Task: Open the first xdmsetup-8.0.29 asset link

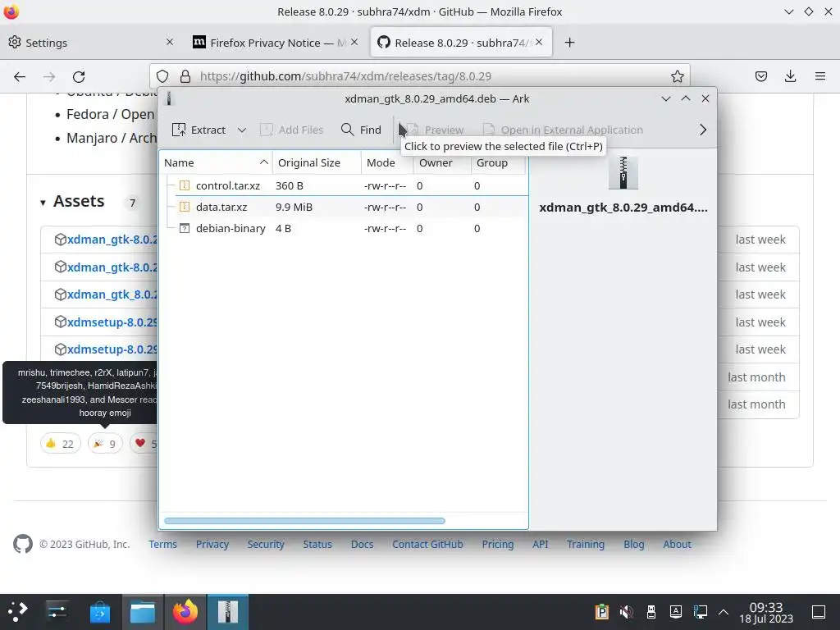Action: coord(112,322)
